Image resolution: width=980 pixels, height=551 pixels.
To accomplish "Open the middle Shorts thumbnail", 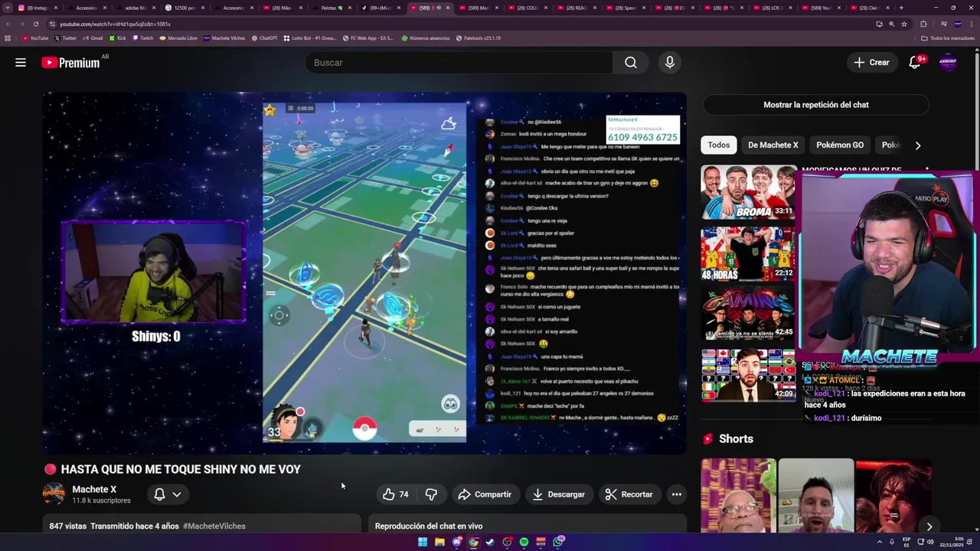I will coord(816,495).
